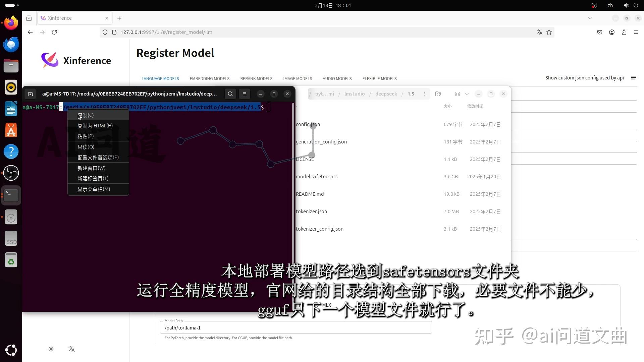
Task: Click the browser back button
Action: [x=30, y=32]
